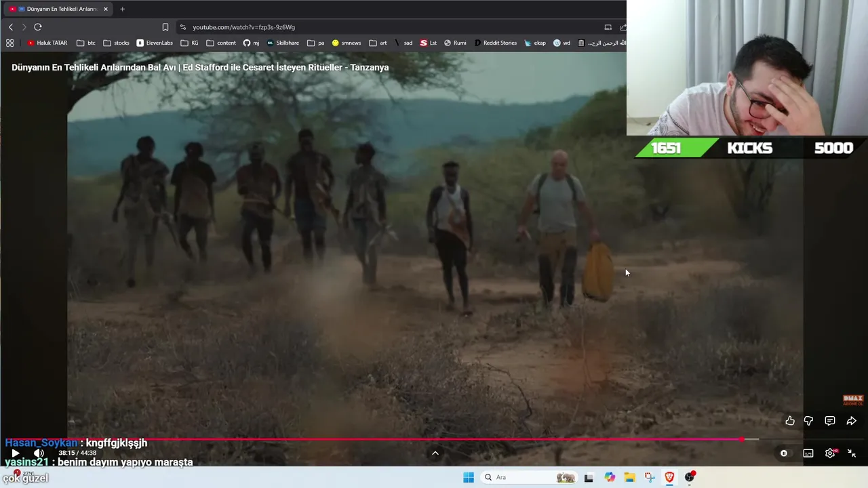Image resolution: width=868 pixels, height=488 pixels.
Task: Expand the chevron-up panel below video
Action: click(435, 453)
